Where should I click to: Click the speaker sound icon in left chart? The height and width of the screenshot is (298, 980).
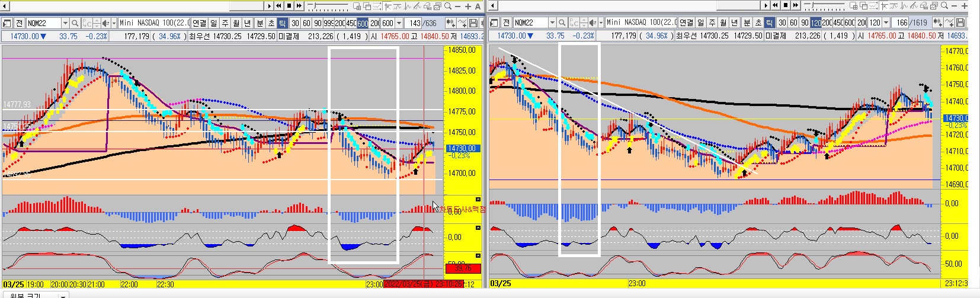point(105,23)
